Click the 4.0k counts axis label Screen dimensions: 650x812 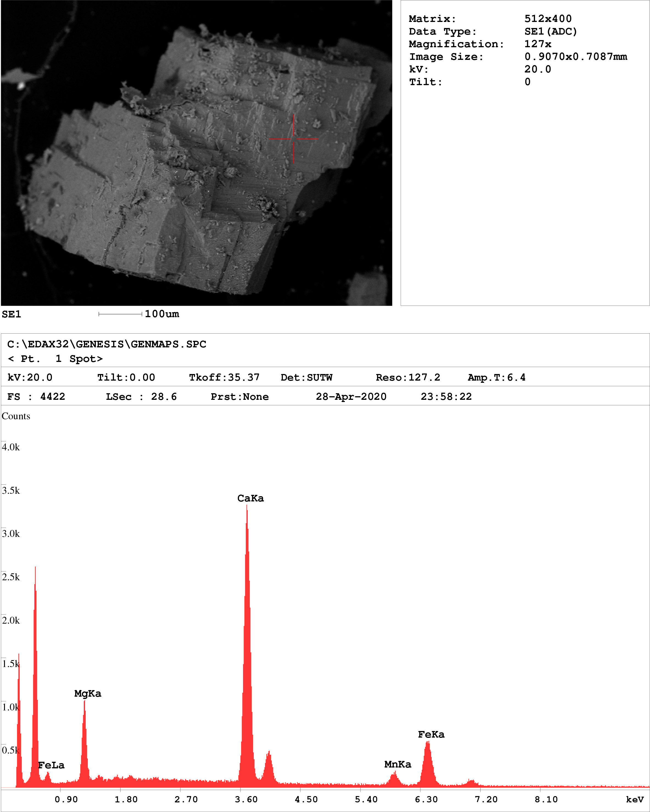click(10, 447)
